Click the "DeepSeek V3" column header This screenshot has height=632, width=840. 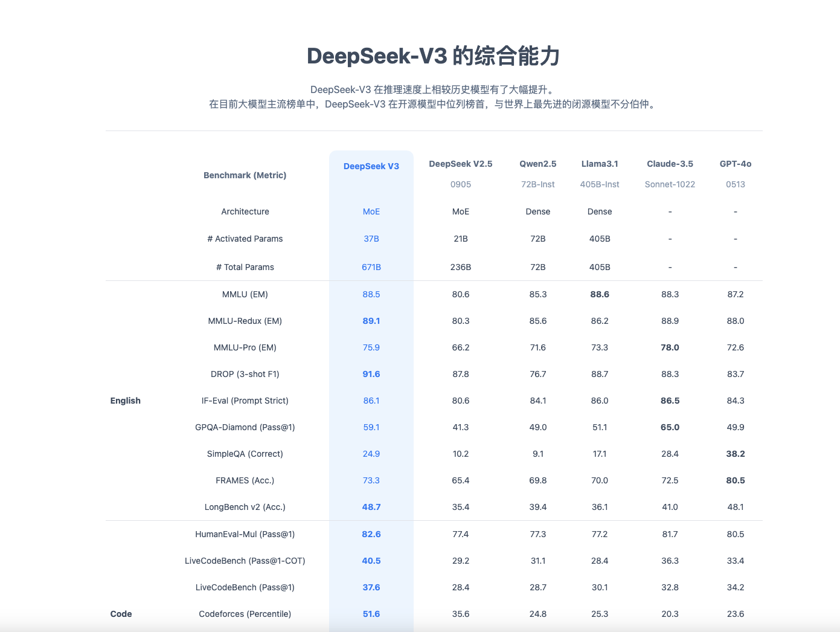click(371, 166)
